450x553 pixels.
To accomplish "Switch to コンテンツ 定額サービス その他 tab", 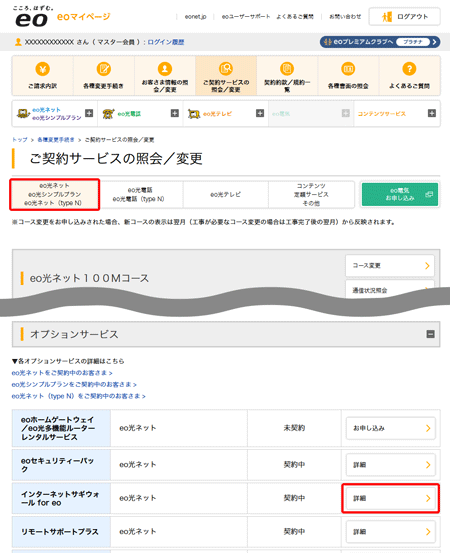I will tap(311, 195).
